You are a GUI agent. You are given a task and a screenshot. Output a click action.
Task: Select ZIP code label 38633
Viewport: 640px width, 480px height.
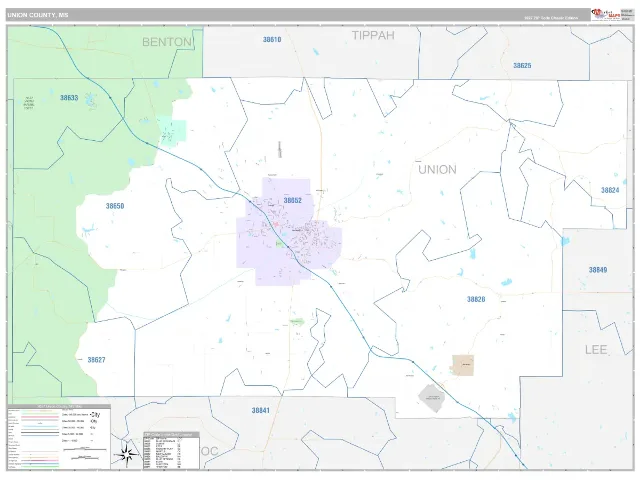[69, 98]
